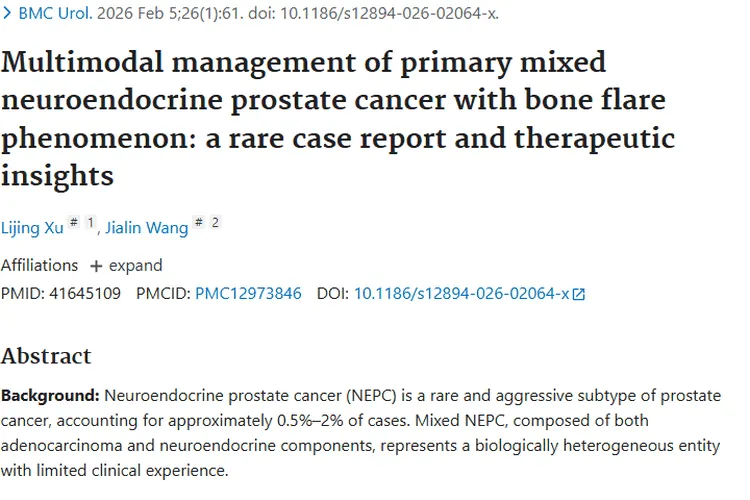The image size is (750, 500).
Task: Click the external link icon beside the DOI
Action: 578,295
